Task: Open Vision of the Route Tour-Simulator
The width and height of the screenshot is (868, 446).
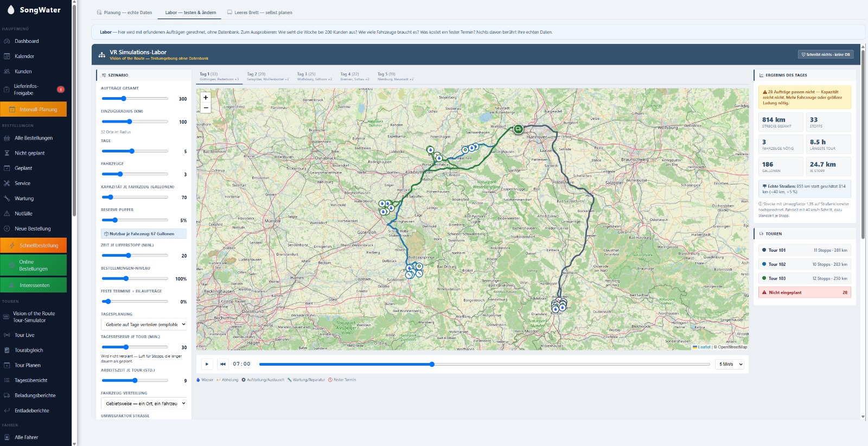Action: [35, 317]
